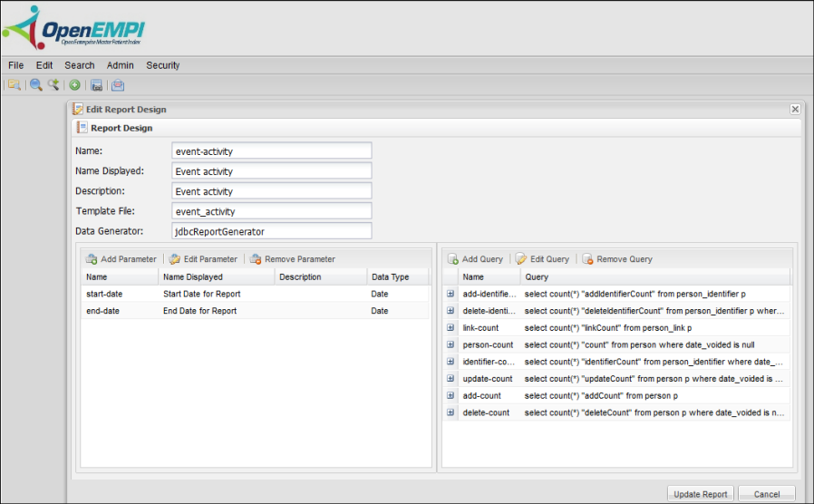814x504 pixels.
Task: Click the Template File field event_activity
Action: point(272,211)
